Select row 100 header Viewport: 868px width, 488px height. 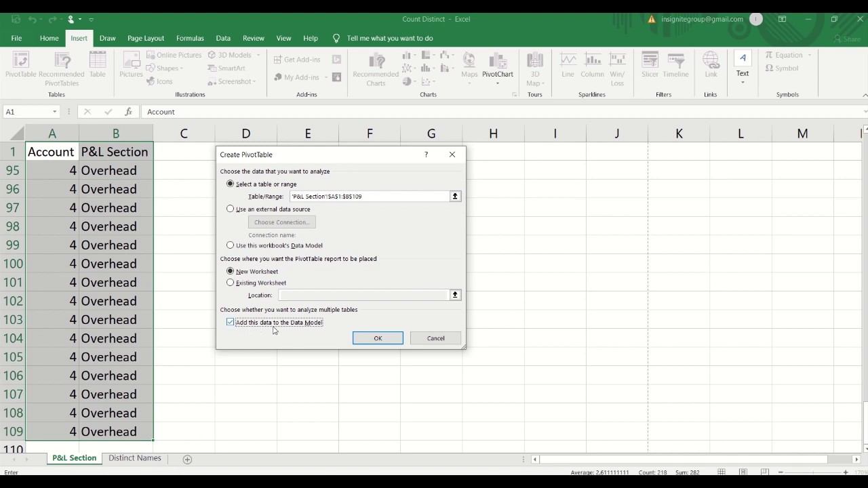(x=13, y=264)
